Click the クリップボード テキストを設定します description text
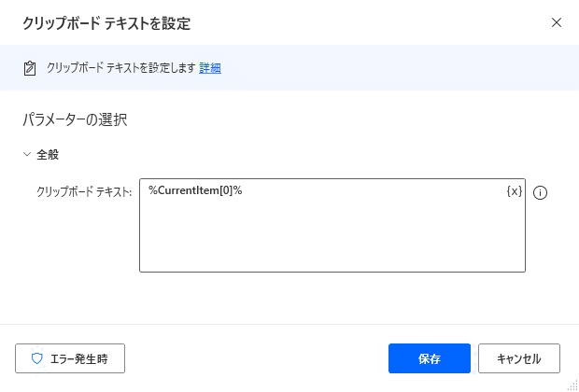 click(x=120, y=68)
